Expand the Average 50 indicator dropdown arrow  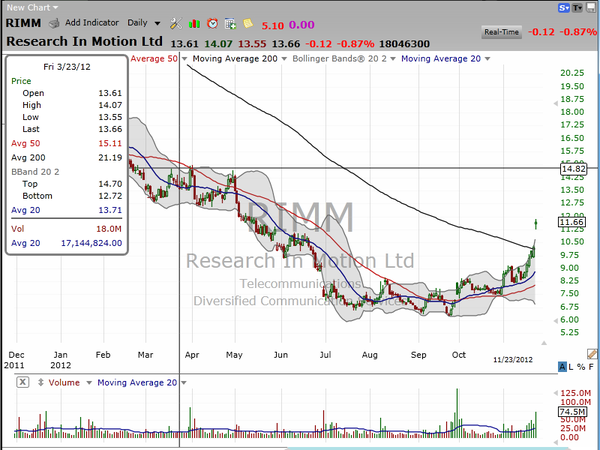click(184, 59)
